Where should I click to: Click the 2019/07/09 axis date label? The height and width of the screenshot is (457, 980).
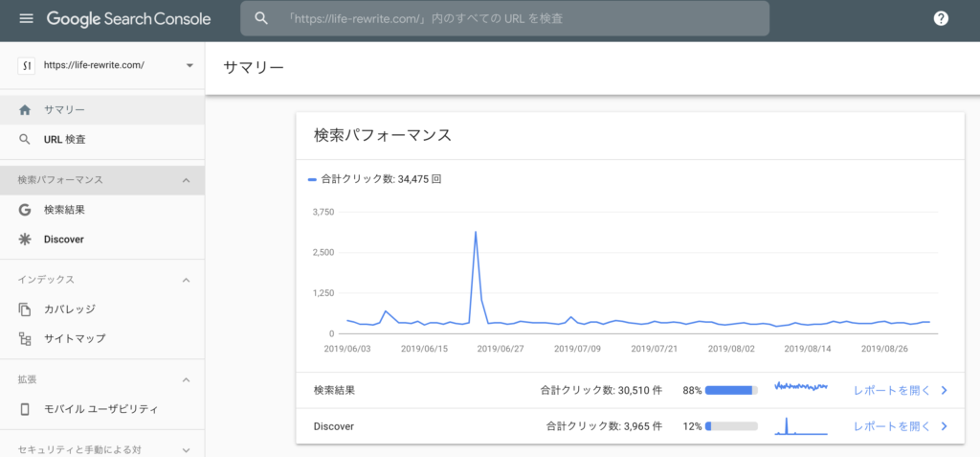click(x=577, y=348)
